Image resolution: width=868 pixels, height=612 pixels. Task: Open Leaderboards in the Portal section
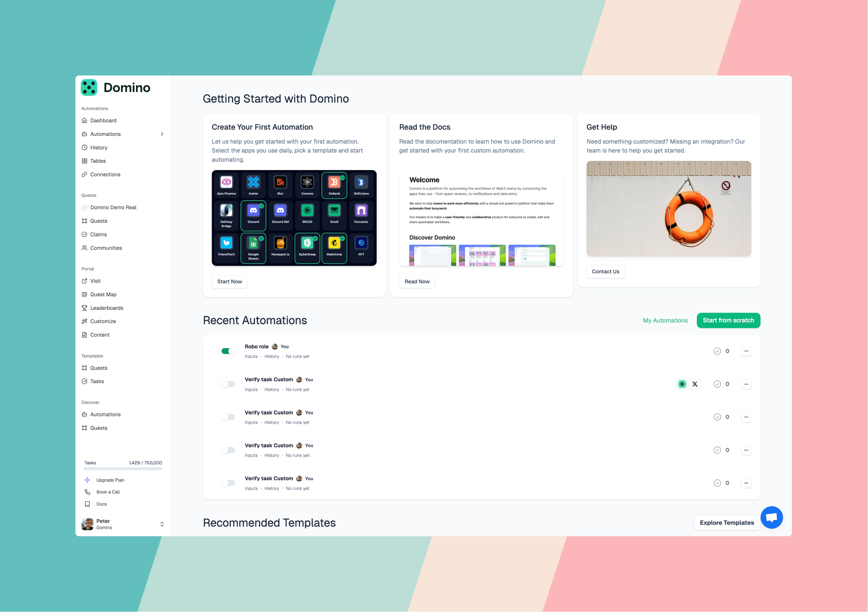coord(107,308)
